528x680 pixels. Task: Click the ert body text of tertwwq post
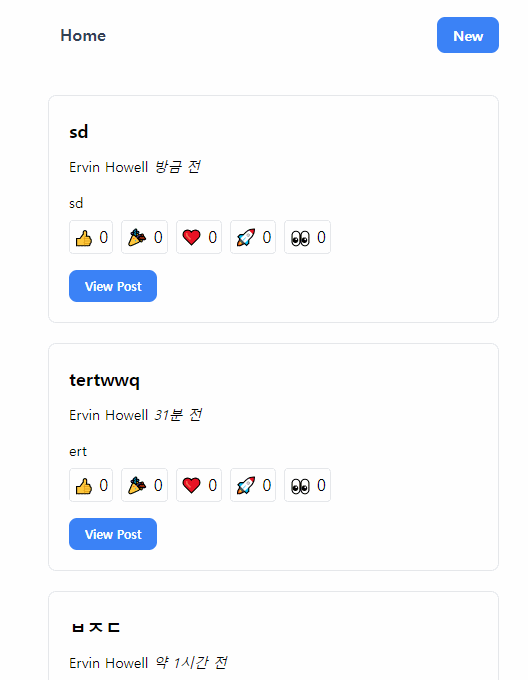tap(78, 451)
